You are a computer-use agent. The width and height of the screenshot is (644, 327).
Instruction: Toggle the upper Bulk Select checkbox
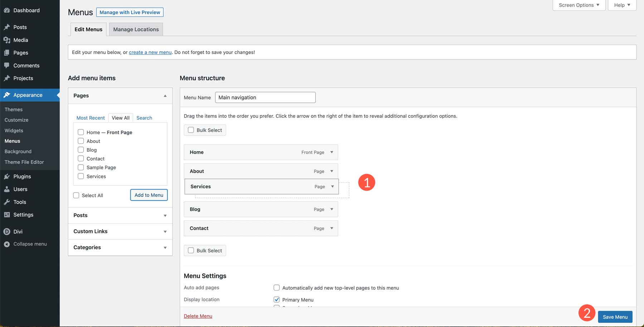(x=191, y=130)
